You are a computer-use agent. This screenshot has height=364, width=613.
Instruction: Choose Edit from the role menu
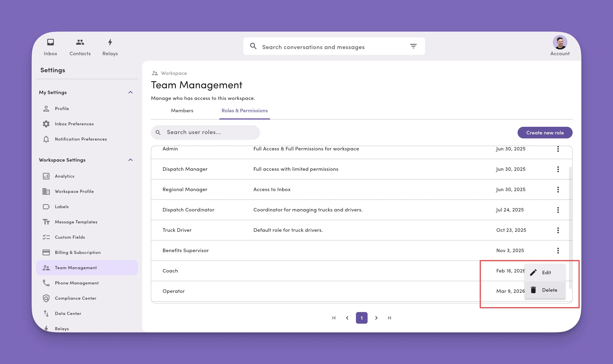pos(545,272)
